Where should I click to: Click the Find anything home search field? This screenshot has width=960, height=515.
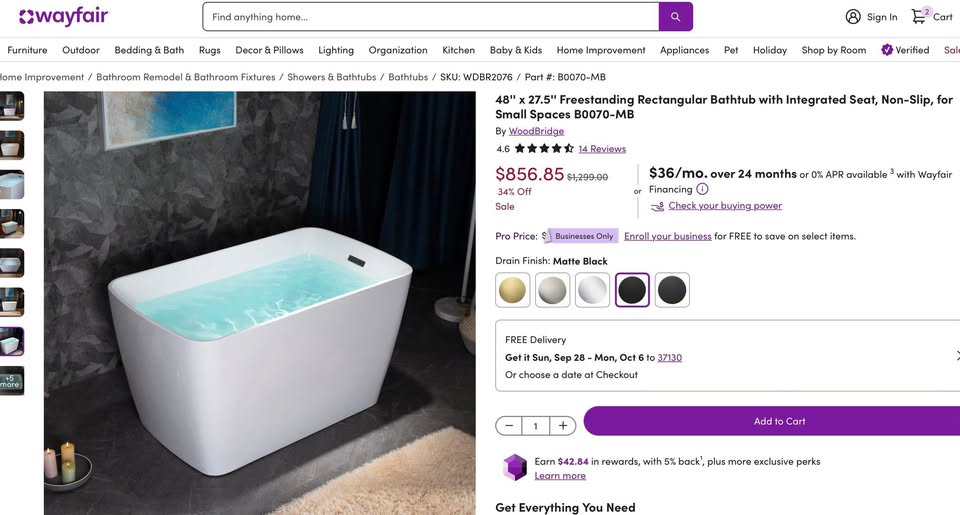[431, 17]
